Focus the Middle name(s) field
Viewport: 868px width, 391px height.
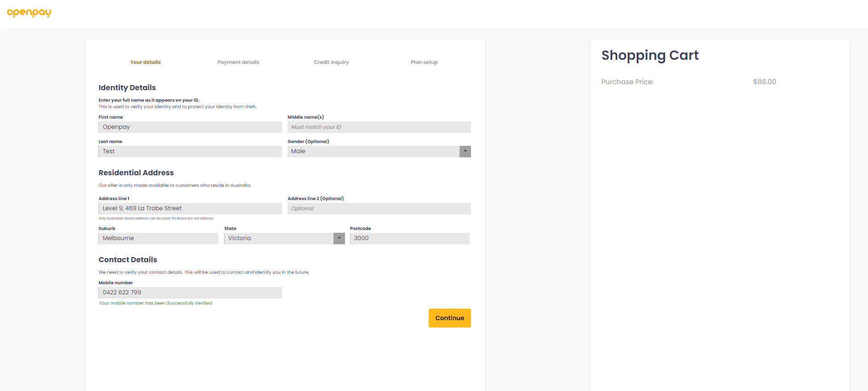[379, 127]
